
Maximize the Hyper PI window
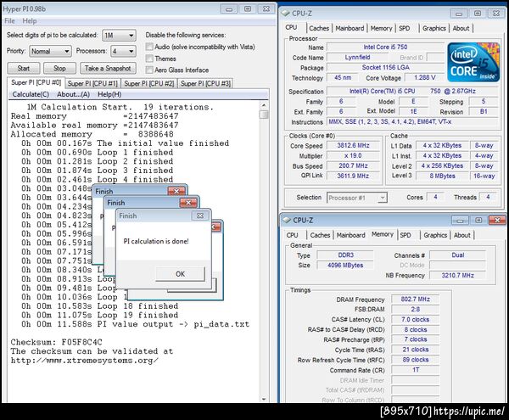point(248,9)
